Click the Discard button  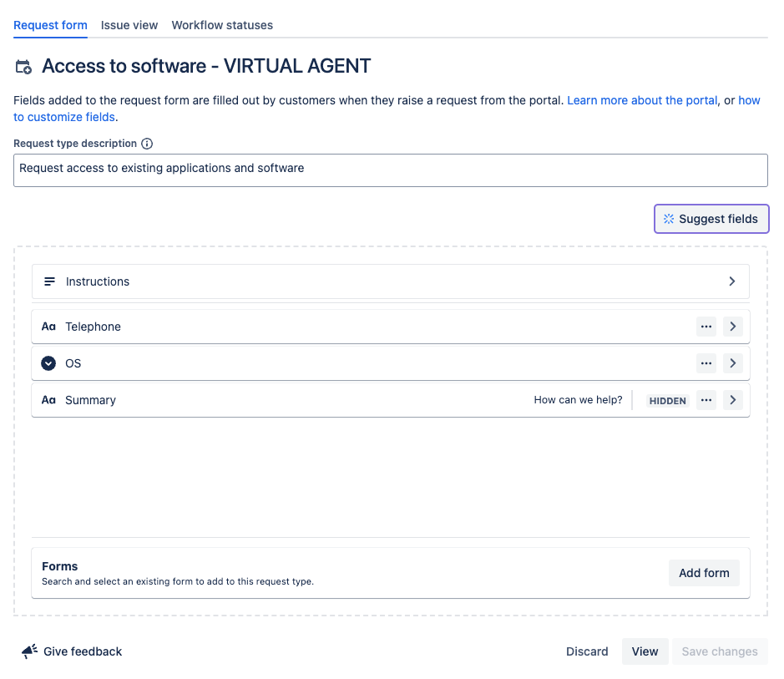pyautogui.click(x=587, y=651)
